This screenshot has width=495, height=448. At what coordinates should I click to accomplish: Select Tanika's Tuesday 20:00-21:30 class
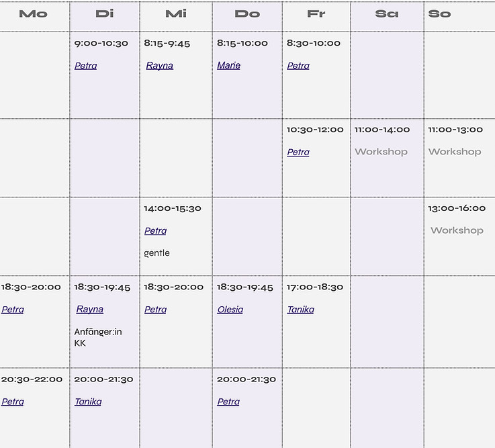tap(88, 402)
